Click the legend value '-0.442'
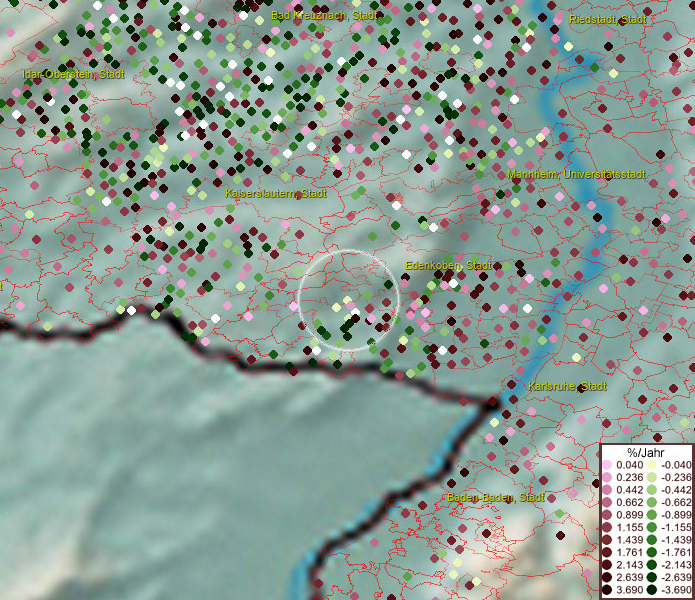This screenshot has width=695, height=600. pos(676,490)
